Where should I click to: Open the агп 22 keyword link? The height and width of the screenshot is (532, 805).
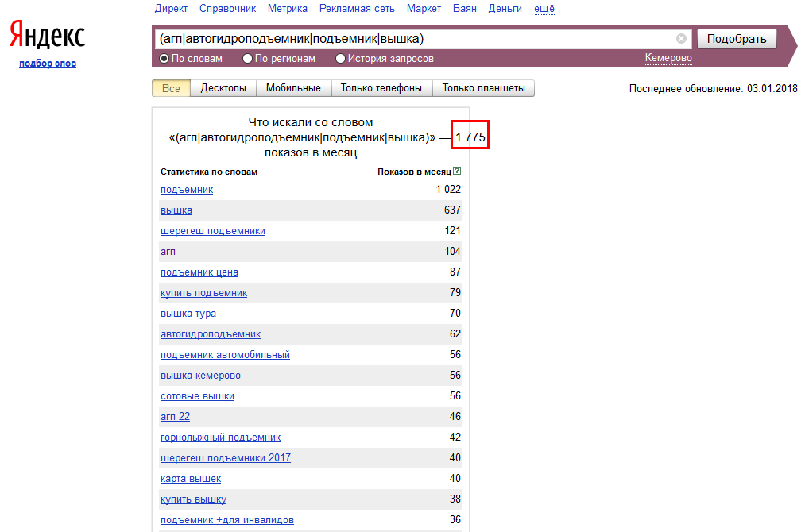click(x=175, y=417)
